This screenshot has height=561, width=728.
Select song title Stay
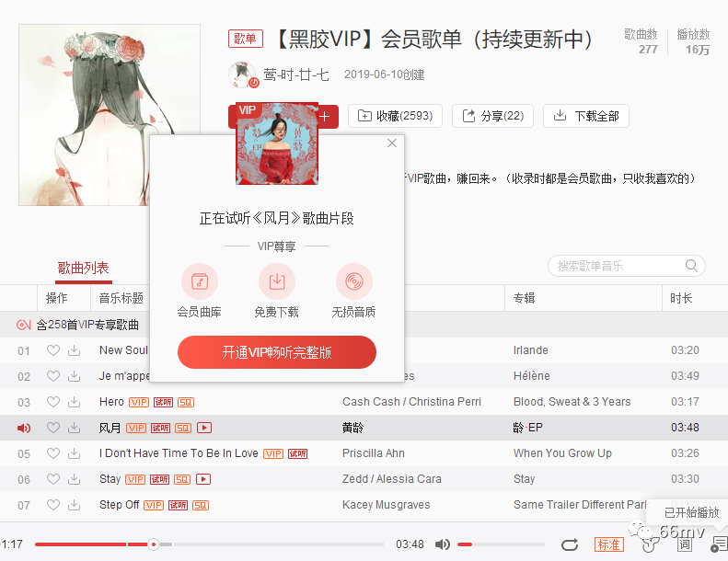(110, 479)
